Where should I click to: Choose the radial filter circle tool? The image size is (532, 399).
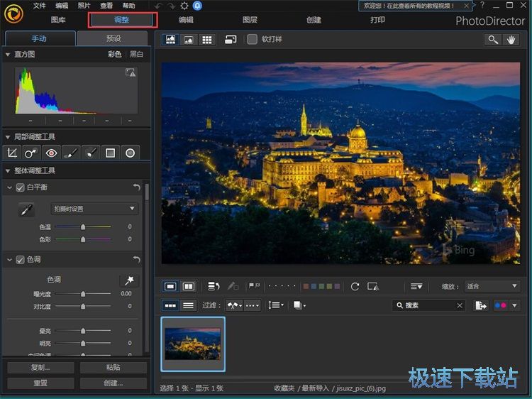[131, 153]
